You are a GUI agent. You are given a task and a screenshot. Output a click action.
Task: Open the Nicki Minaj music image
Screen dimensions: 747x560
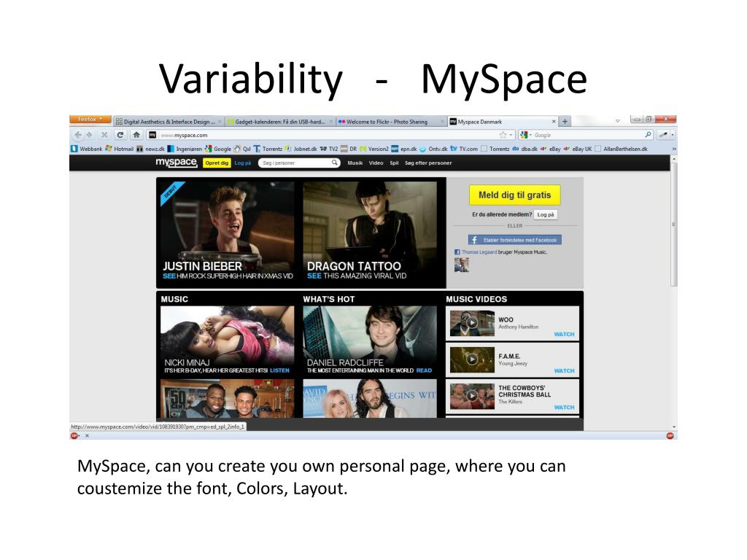(x=228, y=341)
